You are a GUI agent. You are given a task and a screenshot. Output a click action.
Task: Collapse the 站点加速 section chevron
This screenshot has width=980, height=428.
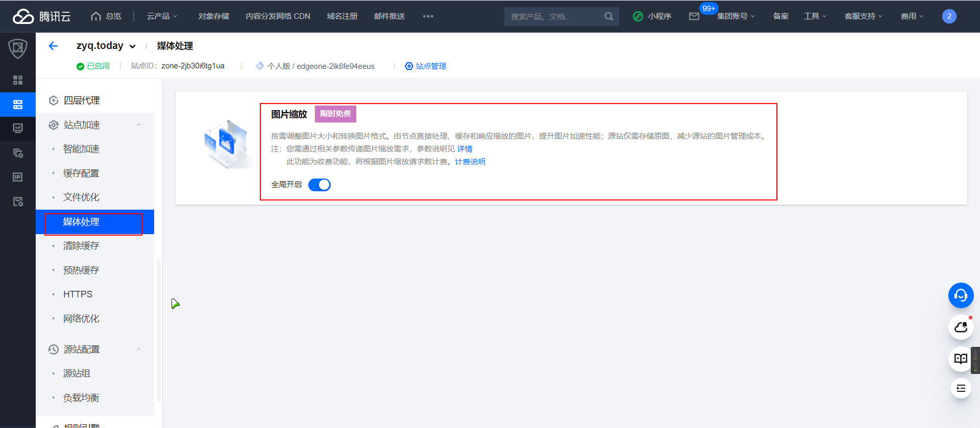click(x=139, y=125)
